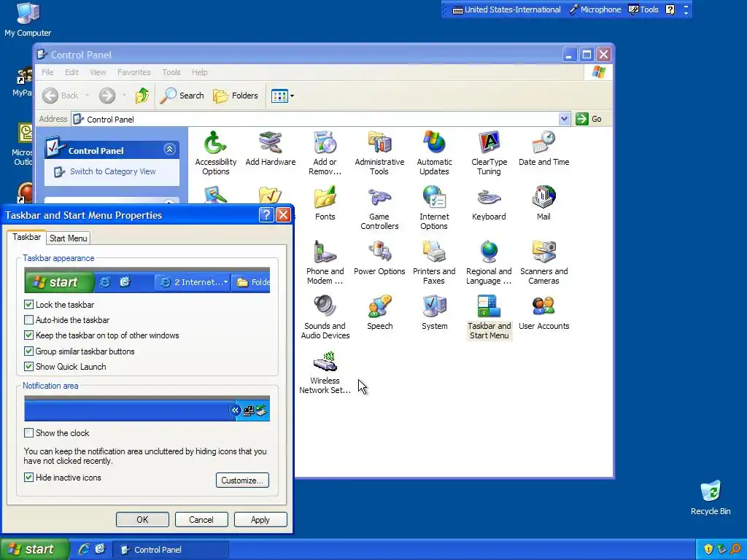Viewport: 747px width, 560px height.
Task: Open the address bar dropdown arrow
Action: pyautogui.click(x=564, y=119)
